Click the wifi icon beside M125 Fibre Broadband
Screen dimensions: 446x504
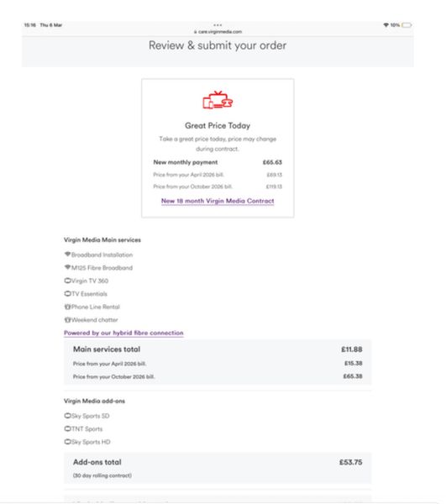[x=67, y=267]
